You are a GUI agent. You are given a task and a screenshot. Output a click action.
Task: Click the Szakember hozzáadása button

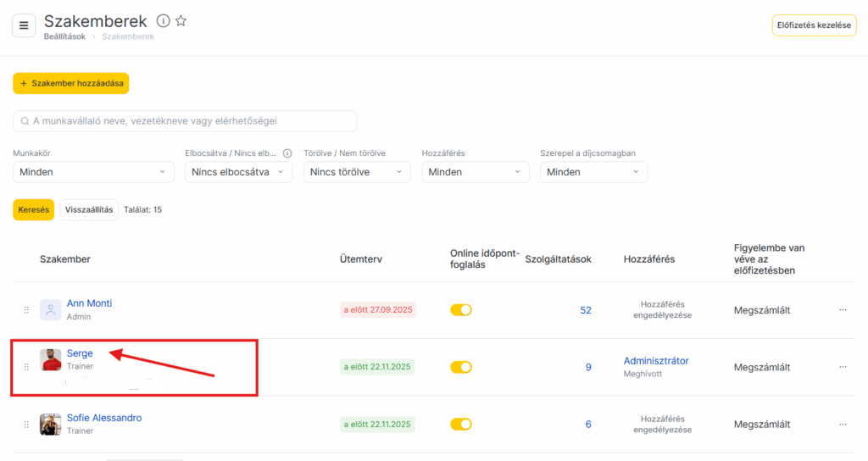point(70,83)
